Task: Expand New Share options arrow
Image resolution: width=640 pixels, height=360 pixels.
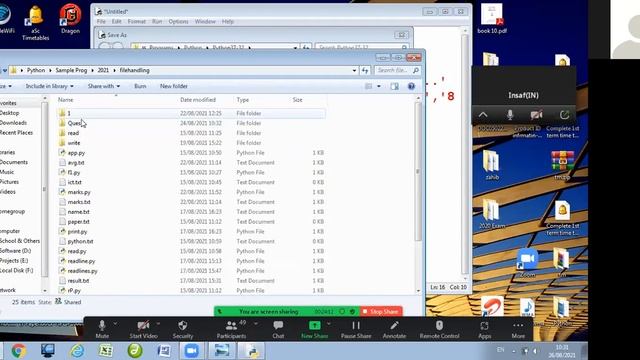Action: pyautogui.click(x=329, y=324)
